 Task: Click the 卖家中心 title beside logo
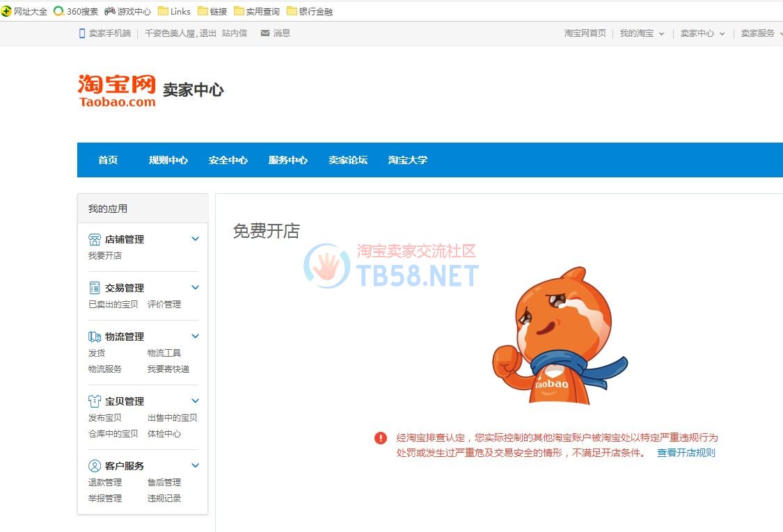[193, 90]
